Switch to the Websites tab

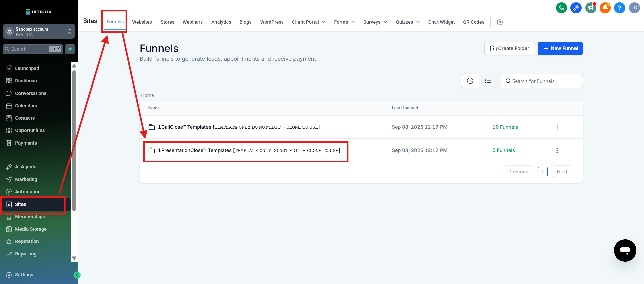pyautogui.click(x=142, y=22)
